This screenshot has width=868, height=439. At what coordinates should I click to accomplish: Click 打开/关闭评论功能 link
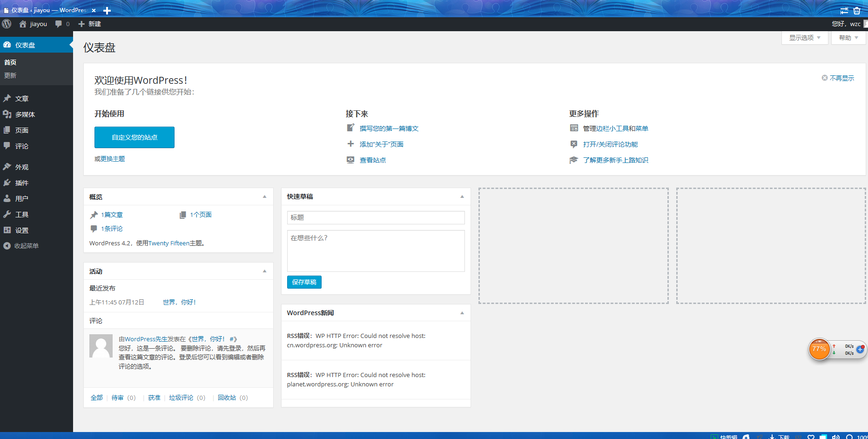[x=610, y=144]
